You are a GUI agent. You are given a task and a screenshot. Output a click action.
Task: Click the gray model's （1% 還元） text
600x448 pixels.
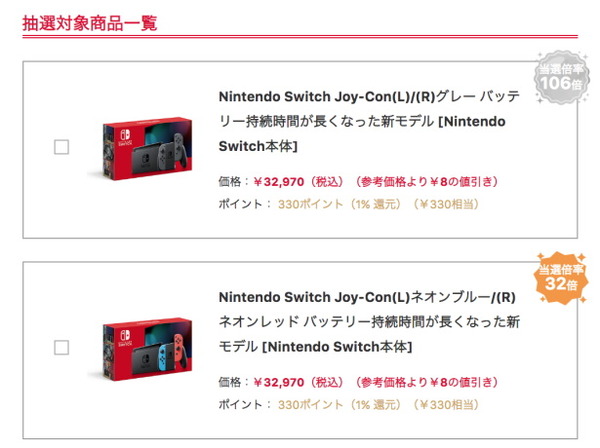[x=376, y=204]
